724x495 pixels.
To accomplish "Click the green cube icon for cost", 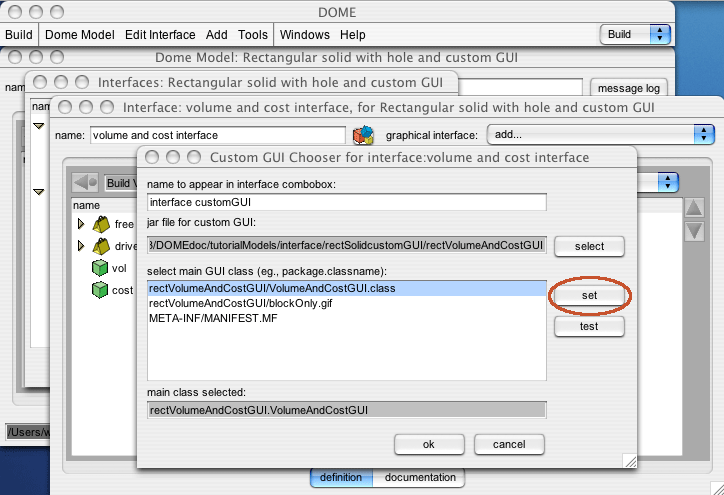I will point(100,290).
